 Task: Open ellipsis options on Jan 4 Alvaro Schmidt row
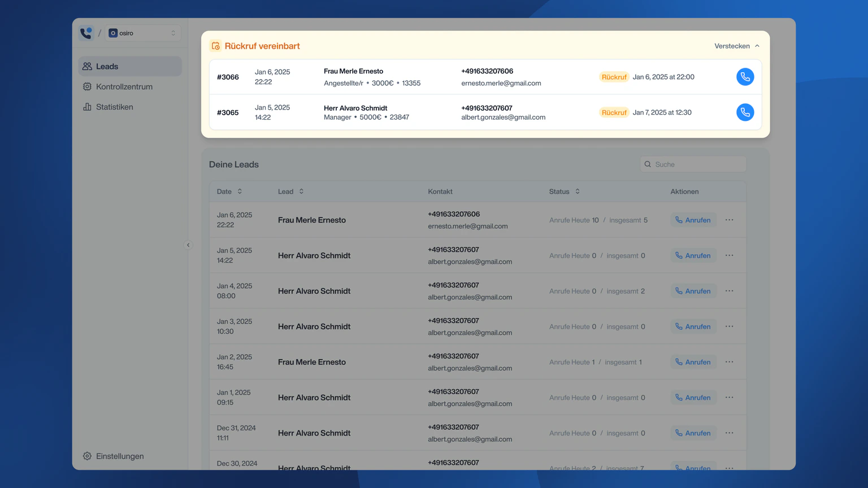pos(729,290)
